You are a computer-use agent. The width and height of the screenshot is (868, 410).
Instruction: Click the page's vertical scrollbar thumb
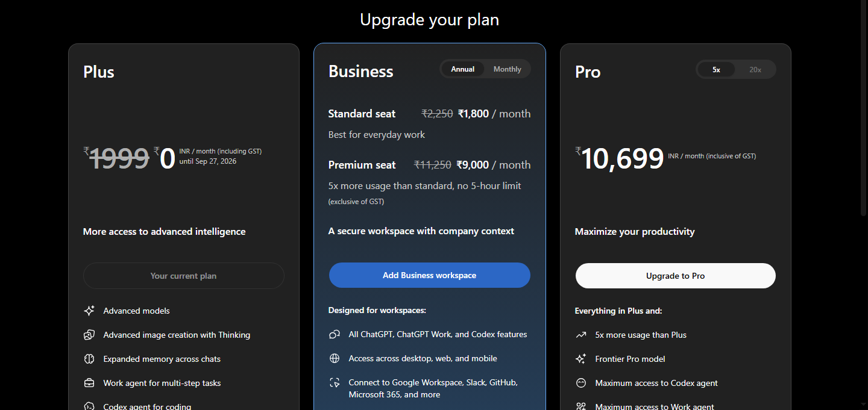pos(863,108)
